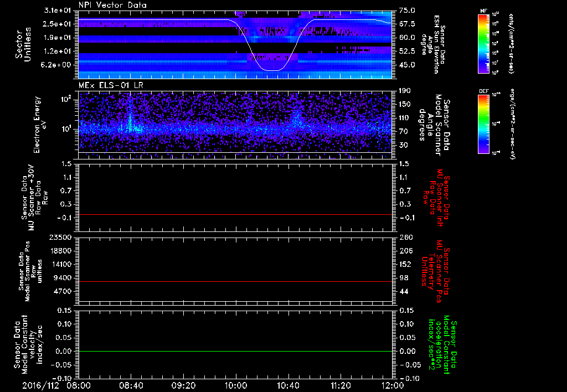Click the '09:20' time axis label
This screenshot has height=392, width=567.
[x=183, y=385]
